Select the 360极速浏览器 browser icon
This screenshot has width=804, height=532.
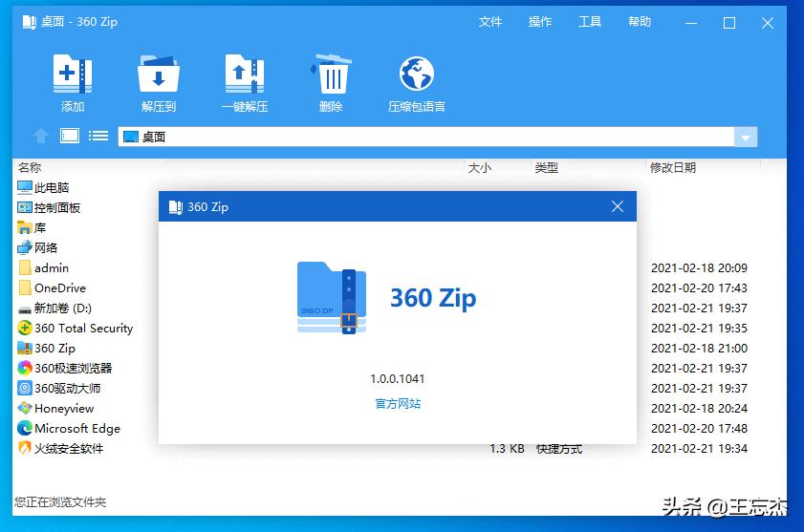[x=25, y=368]
